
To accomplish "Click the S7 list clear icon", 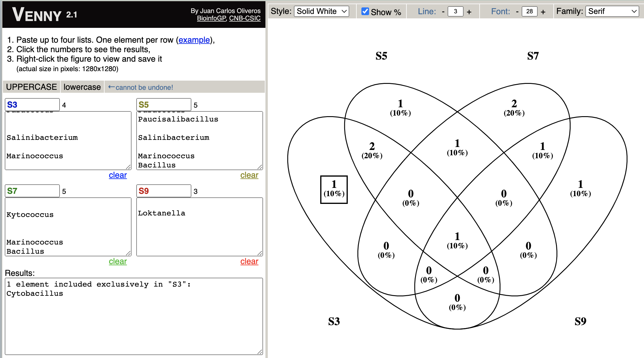I will point(117,262).
